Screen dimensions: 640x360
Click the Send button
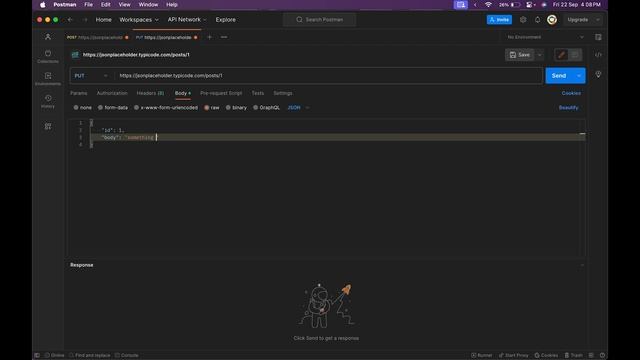tap(559, 76)
